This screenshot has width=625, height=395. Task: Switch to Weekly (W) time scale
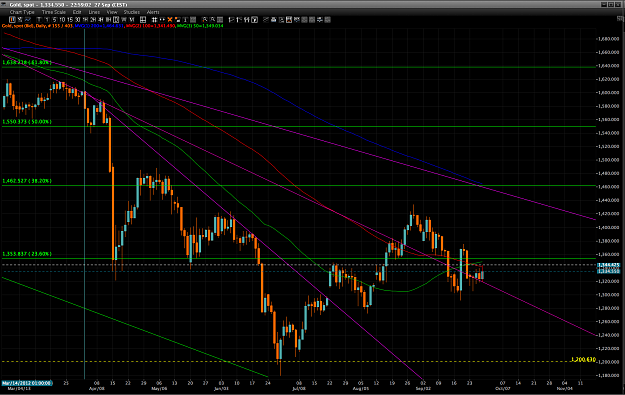pyautogui.click(x=124, y=20)
